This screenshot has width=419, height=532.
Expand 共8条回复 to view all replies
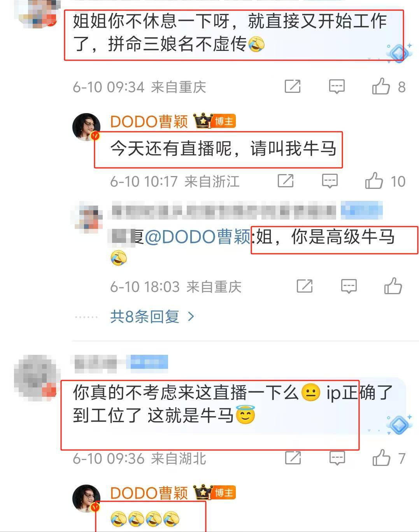point(152,317)
